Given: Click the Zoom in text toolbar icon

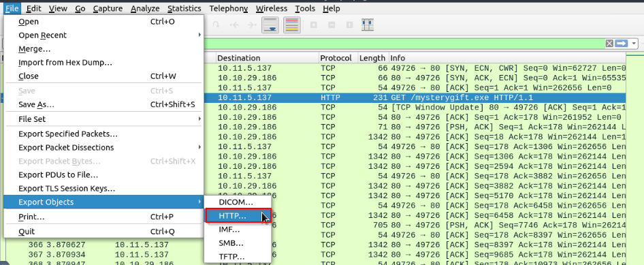Looking at the screenshot, I should 314,25.
